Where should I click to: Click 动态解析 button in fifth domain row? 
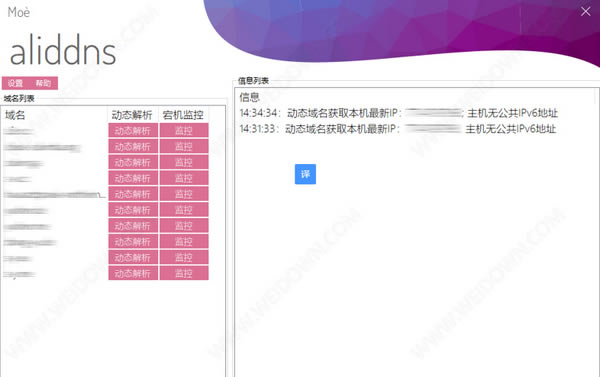(133, 194)
